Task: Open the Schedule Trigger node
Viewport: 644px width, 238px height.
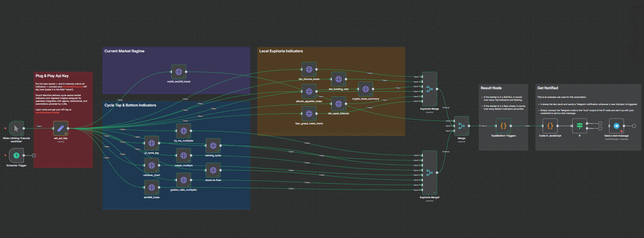Action: (16, 155)
